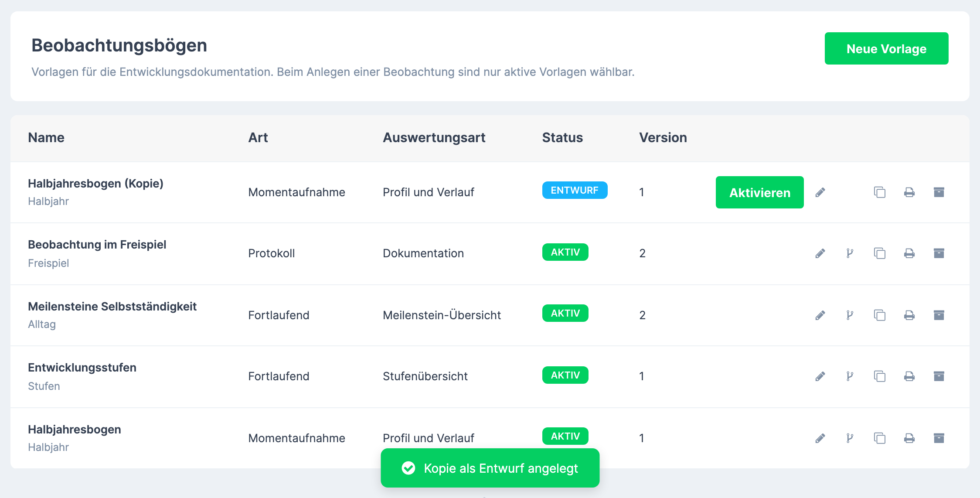Click the Dokumentation cell
Image resolution: width=980 pixels, height=498 pixels.
click(x=423, y=253)
